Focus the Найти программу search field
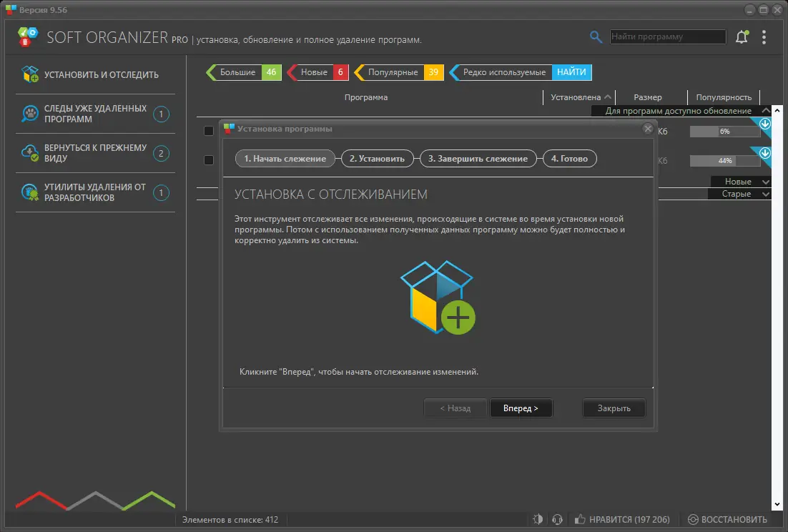This screenshot has width=788, height=532. click(668, 36)
